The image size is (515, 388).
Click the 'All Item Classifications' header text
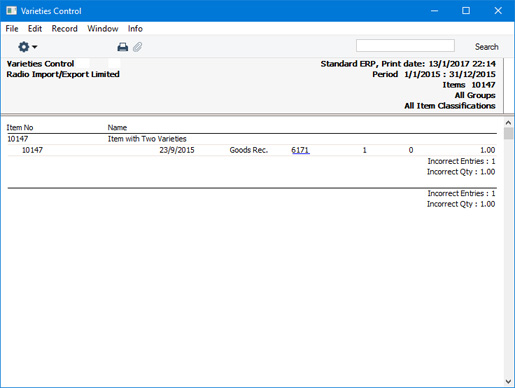[x=450, y=106]
